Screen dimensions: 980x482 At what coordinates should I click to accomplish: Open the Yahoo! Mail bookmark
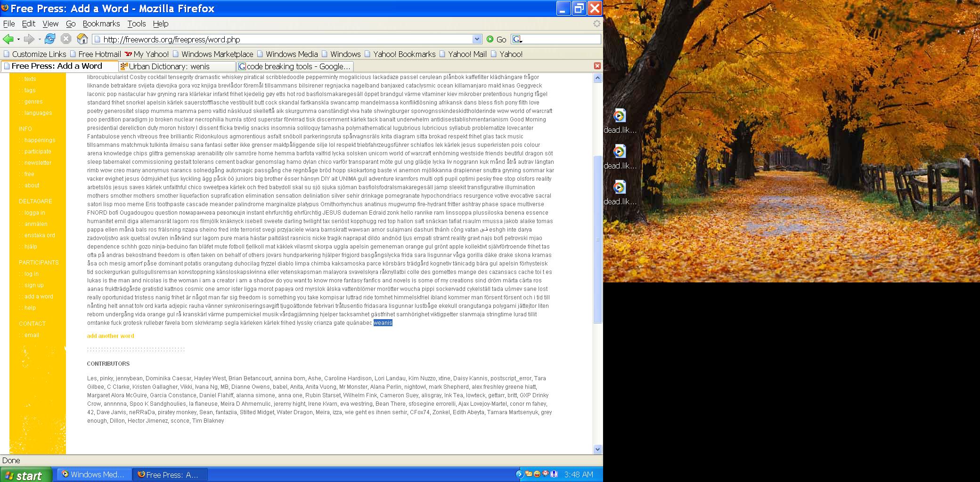coord(466,54)
